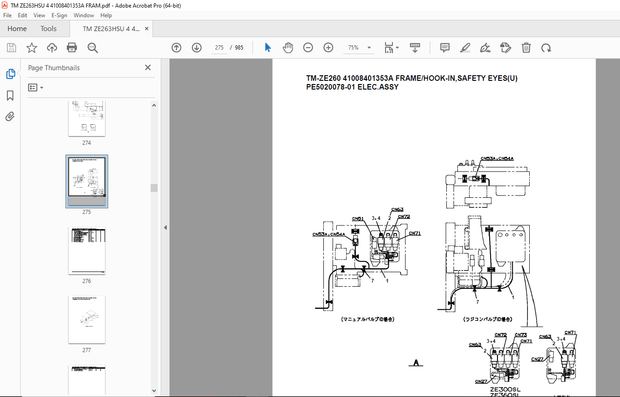Open the E-Sign menu

click(x=59, y=15)
